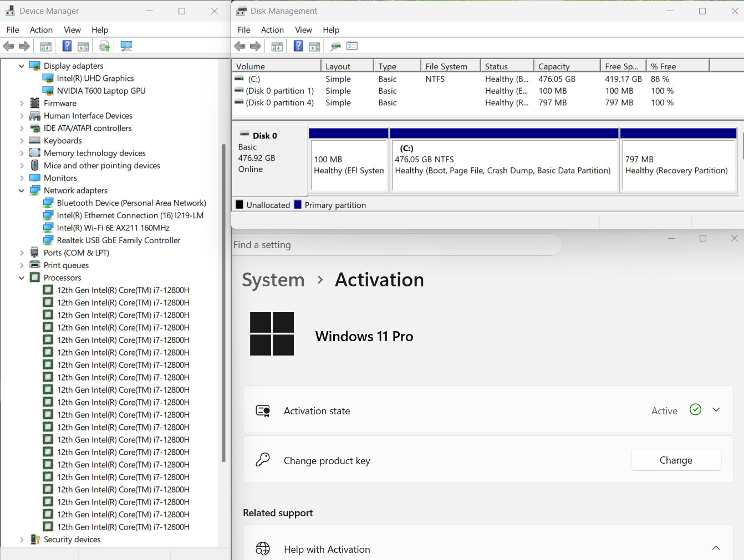Expand the IDE ATA/ATAPI controllers node

click(22, 128)
